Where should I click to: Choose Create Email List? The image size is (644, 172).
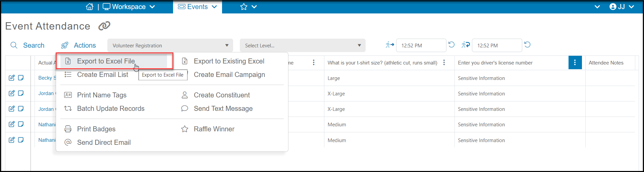coord(103,75)
